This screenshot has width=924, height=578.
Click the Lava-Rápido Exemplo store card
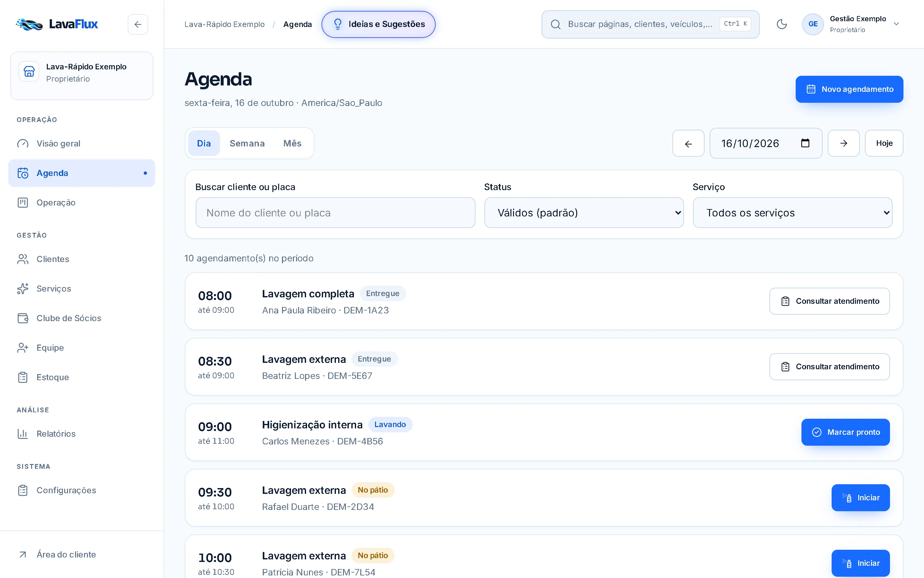[82, 76]
